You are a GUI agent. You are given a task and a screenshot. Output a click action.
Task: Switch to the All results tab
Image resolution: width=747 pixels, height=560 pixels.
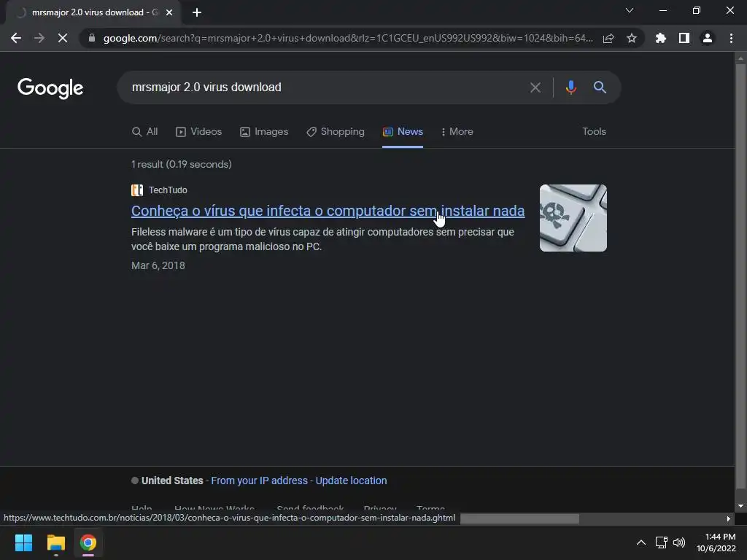(x=145, y=132)
